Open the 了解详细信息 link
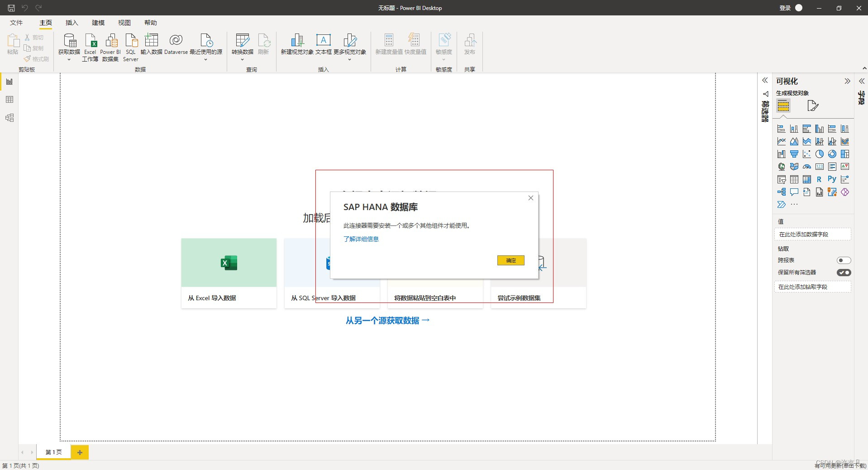The image size is (868, 470). (361, 239)
